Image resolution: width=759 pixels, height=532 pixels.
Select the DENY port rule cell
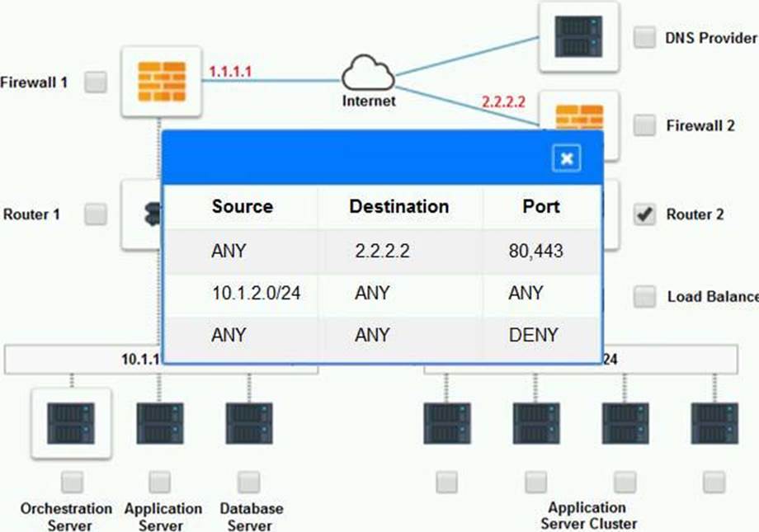pos(534,336)
